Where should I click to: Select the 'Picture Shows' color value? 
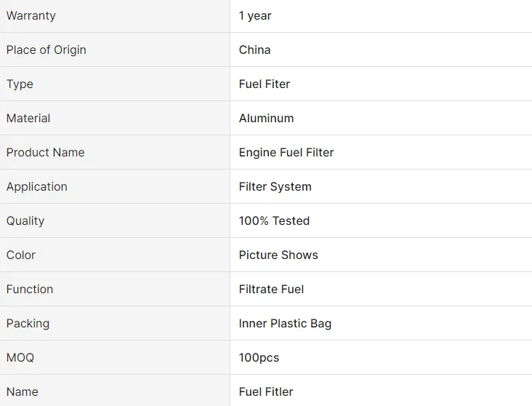click(x=278, y=255)
